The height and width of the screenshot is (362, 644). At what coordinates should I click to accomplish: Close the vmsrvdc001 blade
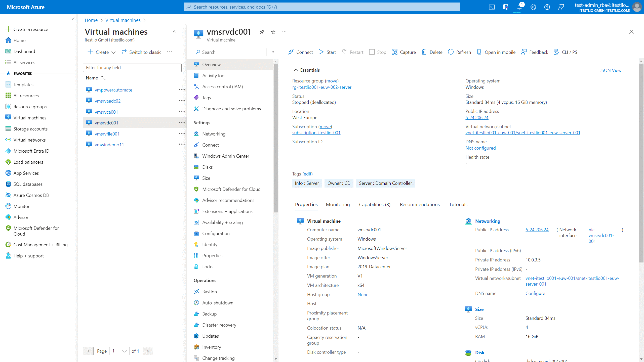pos(631,32)
